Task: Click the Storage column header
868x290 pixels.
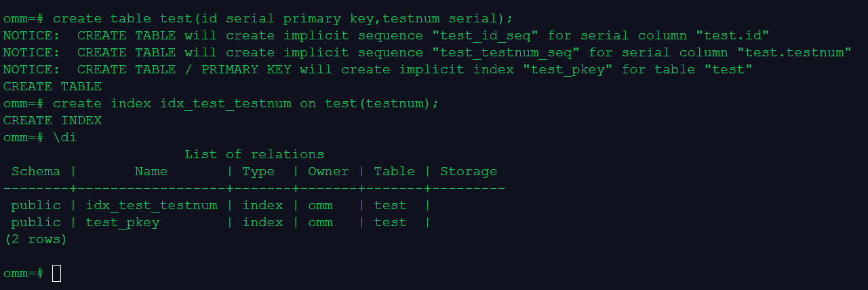Action: 469,171
